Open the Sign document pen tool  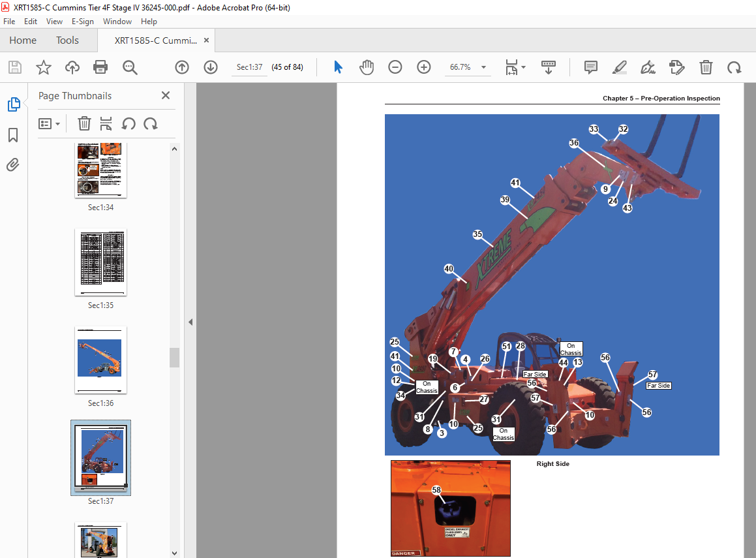pos(648,67)
